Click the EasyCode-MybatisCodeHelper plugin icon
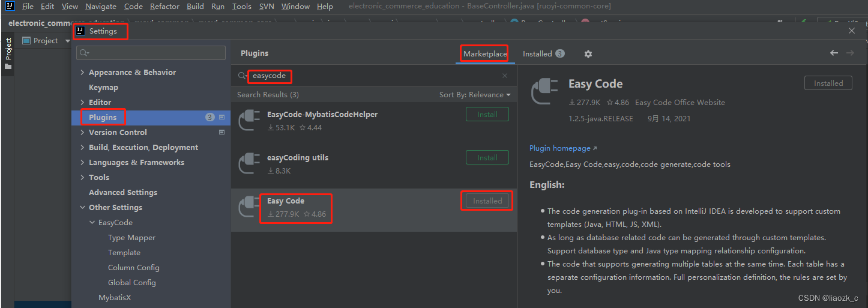Image resolution: width=868 pixels, height=308 pixels. 250,119
